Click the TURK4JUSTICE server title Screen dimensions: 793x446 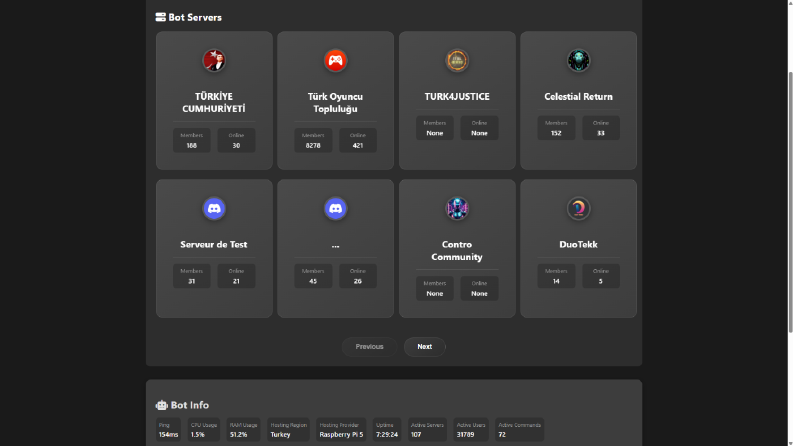coord(457,97)
